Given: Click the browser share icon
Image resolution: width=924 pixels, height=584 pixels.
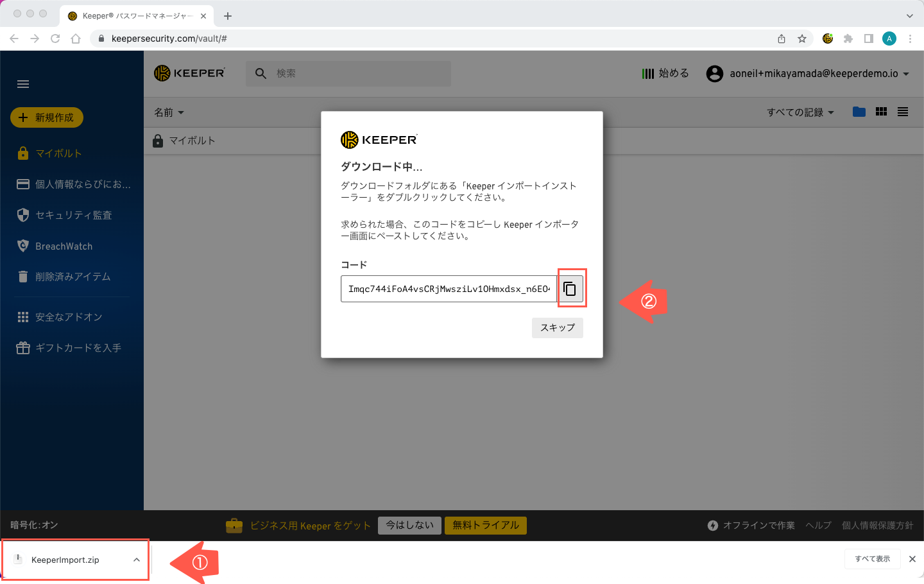Looking at the screenshot, I should click(x=782, y=39).
